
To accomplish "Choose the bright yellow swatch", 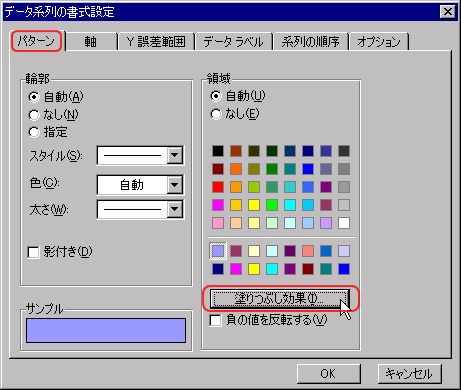I will pyautogui.click(x=254, y=205).
